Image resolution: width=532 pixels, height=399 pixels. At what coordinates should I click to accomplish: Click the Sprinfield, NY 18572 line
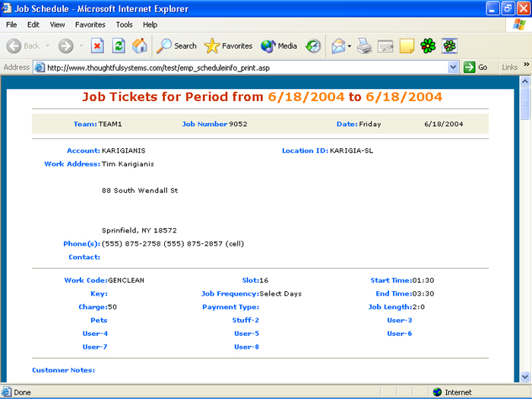click(x=139, y=230)
